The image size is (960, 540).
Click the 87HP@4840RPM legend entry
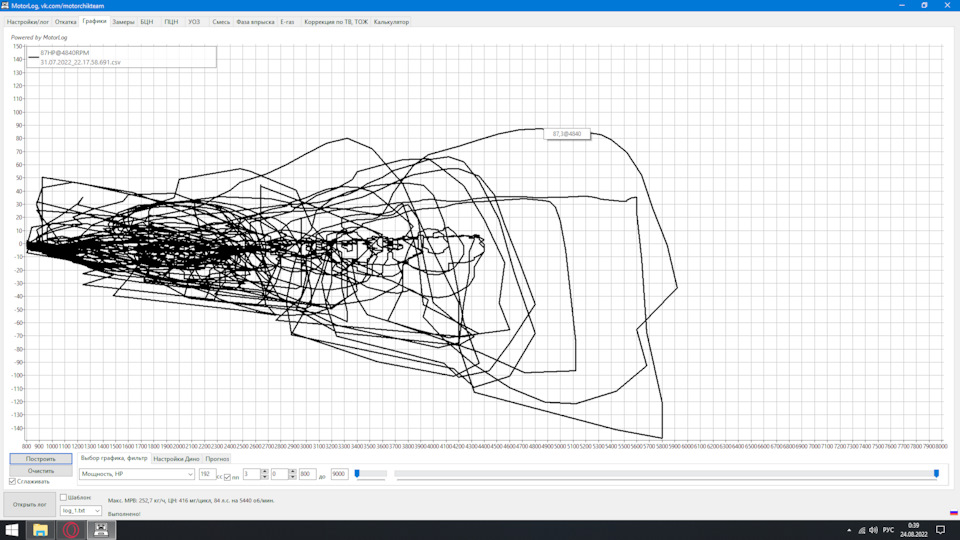[64, 53]
